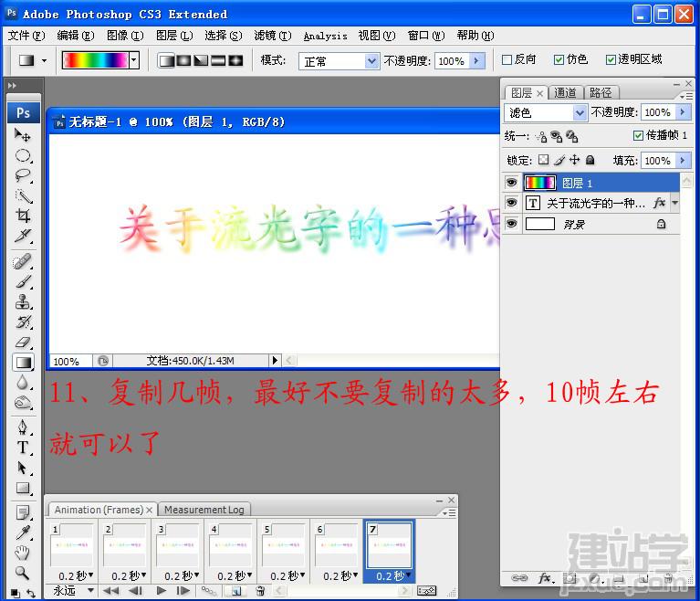
Task: Open the 模式 blending mode dropdown
Action: 371,61
